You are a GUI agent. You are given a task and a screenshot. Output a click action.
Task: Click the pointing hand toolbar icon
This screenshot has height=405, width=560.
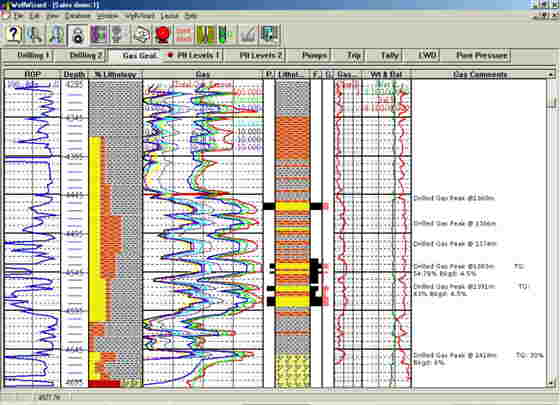142,35
